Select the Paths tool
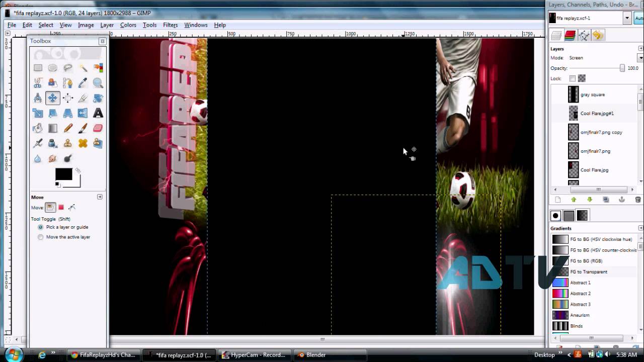This screenshot has width=644, height=362. click(x=68, y=83)
